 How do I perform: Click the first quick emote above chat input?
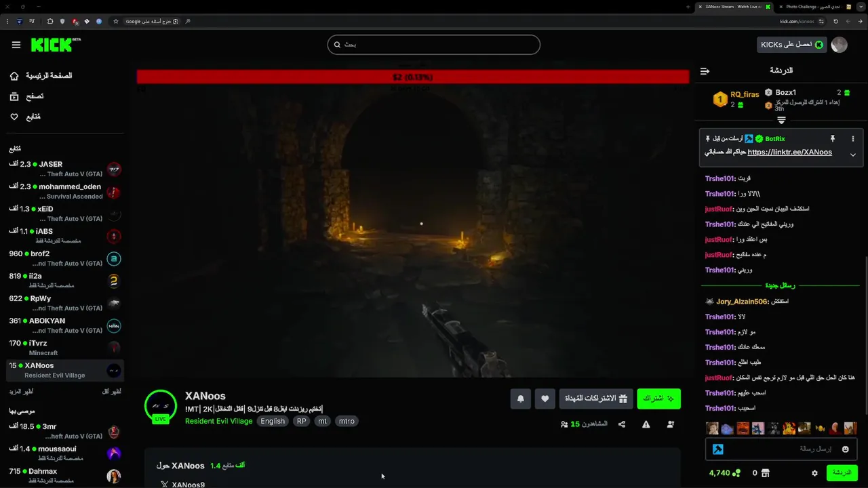click(712, 428)
